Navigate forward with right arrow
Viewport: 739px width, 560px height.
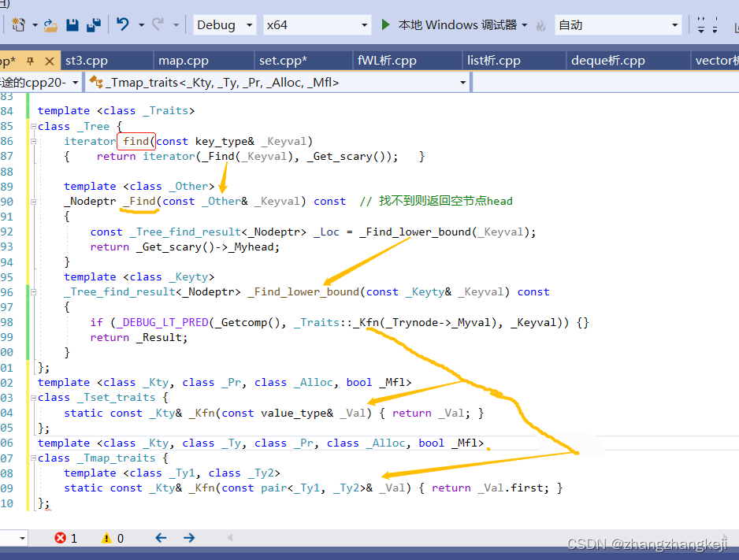189,537
